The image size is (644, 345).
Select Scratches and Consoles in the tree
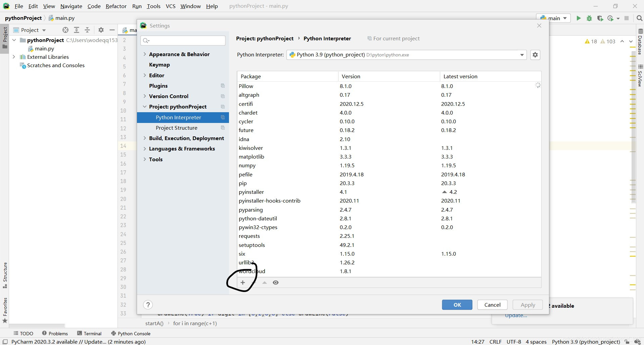pyautogui.click(x=56, y=65)
